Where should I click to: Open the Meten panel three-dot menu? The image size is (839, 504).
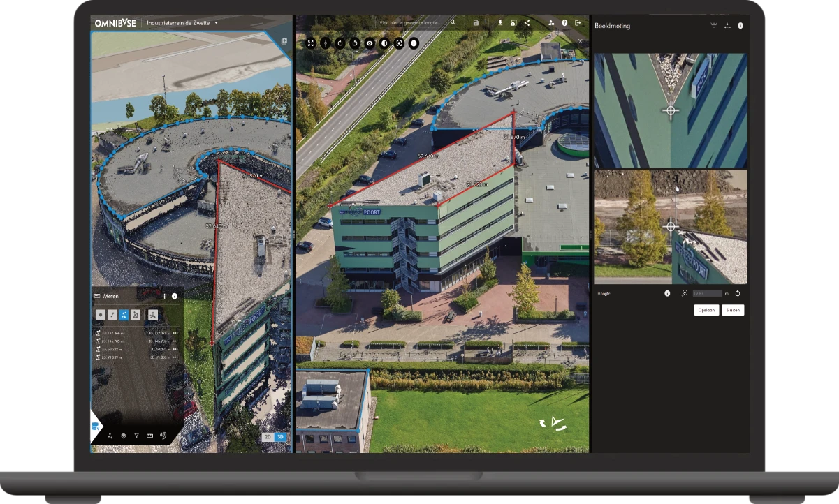[x=164, y=296]
